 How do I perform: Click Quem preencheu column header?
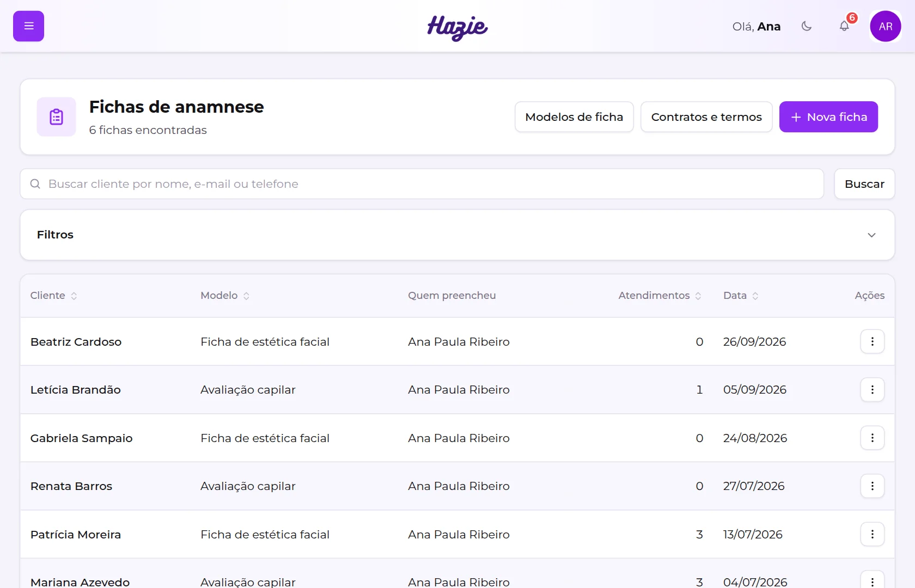[x=452, y=296]
